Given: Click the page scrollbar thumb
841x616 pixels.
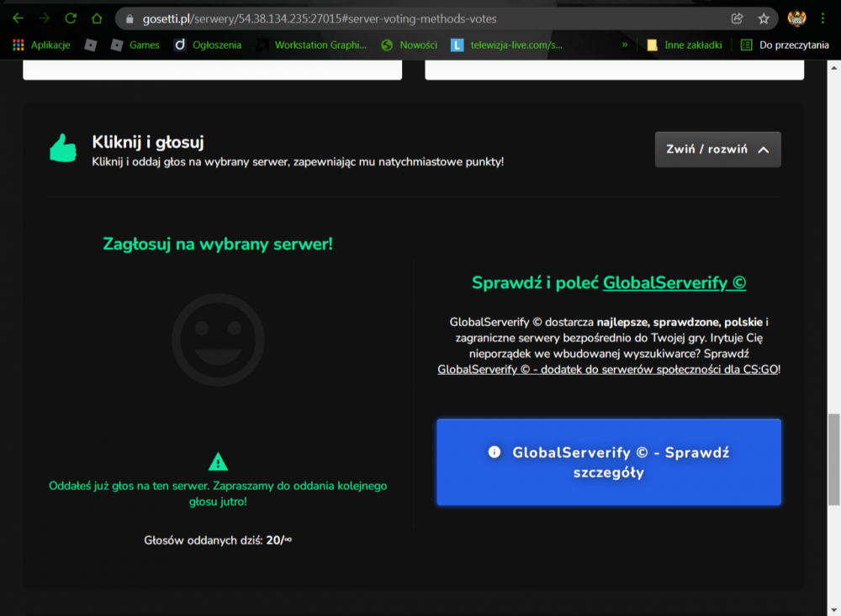Looking at the screenshot, I should tap(833, 460).
